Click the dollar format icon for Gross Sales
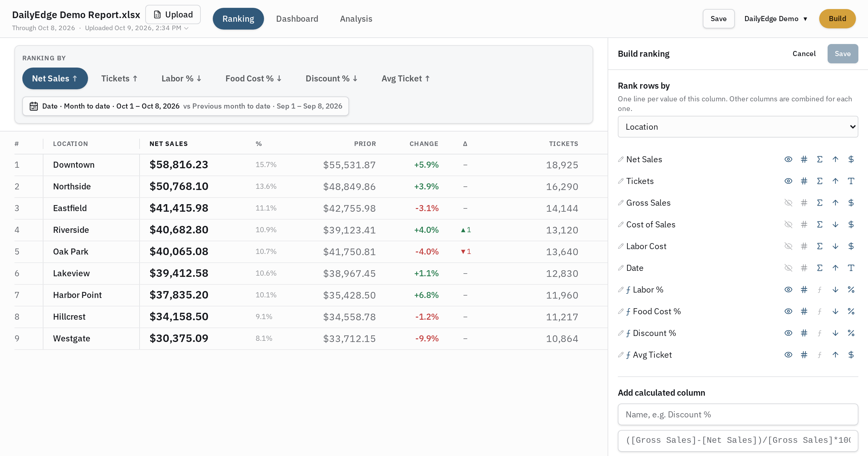This screenshot has height=456, width=868. point(851,203)
